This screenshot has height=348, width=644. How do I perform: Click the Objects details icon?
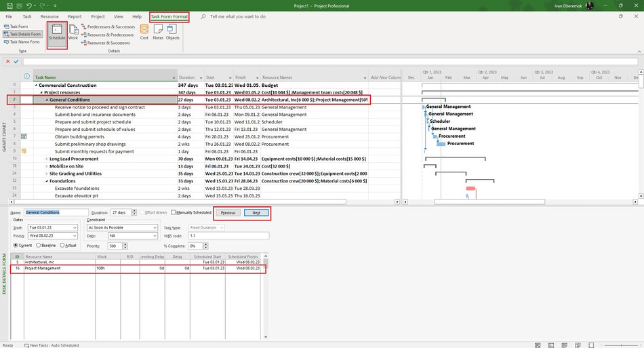[172, 32]
